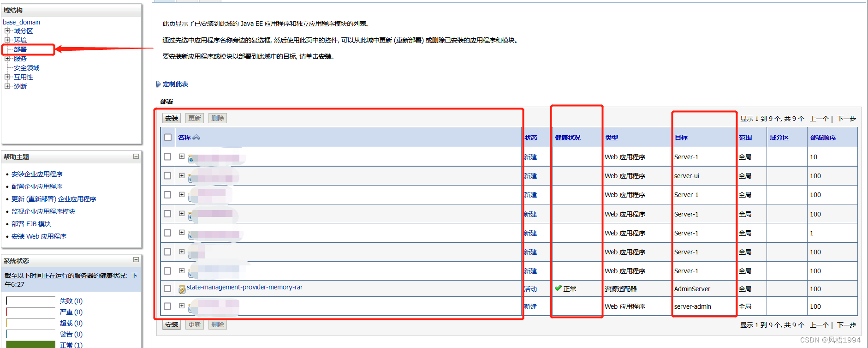Image resolution: width=868 pixels, height=348 pixels.
Task: Collapse the 系统状态 panel icon
Action: (x=136, y=260)
